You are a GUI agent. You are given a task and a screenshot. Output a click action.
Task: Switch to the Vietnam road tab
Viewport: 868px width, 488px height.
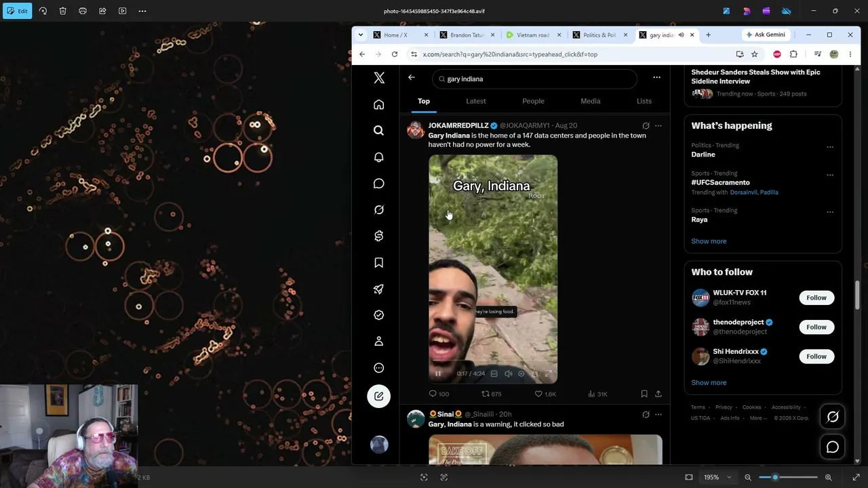(534, 35)
